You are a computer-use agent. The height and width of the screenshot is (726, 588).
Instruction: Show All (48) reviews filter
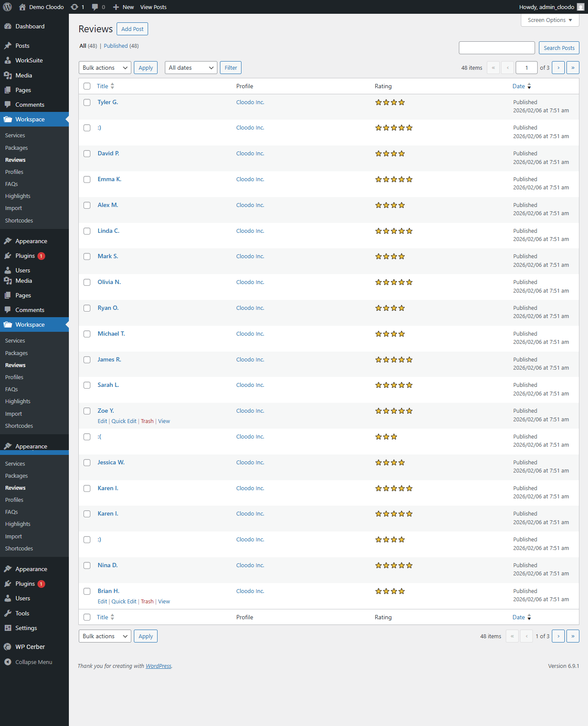[88, 46]
